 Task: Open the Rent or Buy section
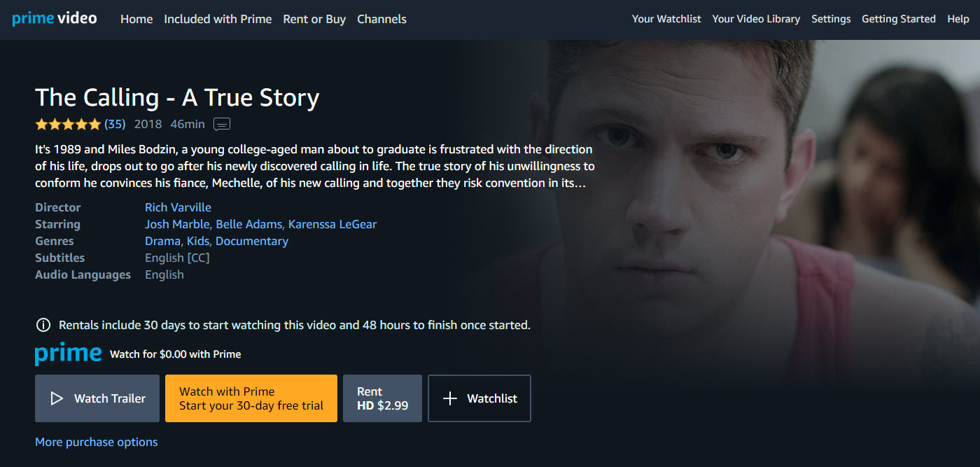(x=314, y=19)
